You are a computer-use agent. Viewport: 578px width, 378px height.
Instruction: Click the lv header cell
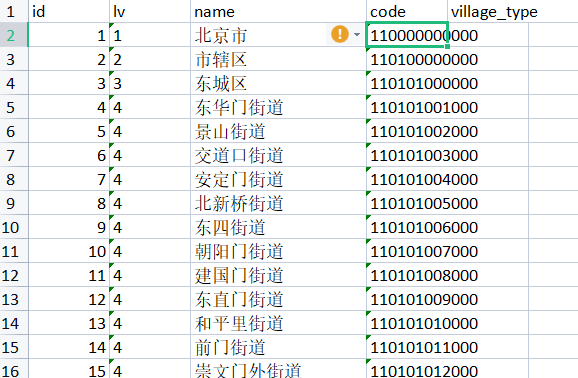pos(150,11)
